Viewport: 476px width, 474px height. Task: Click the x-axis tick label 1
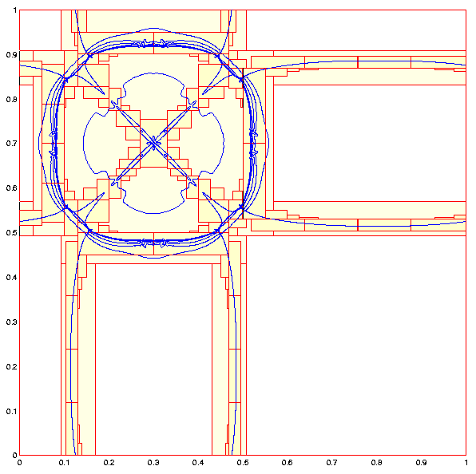coord(466,463)
